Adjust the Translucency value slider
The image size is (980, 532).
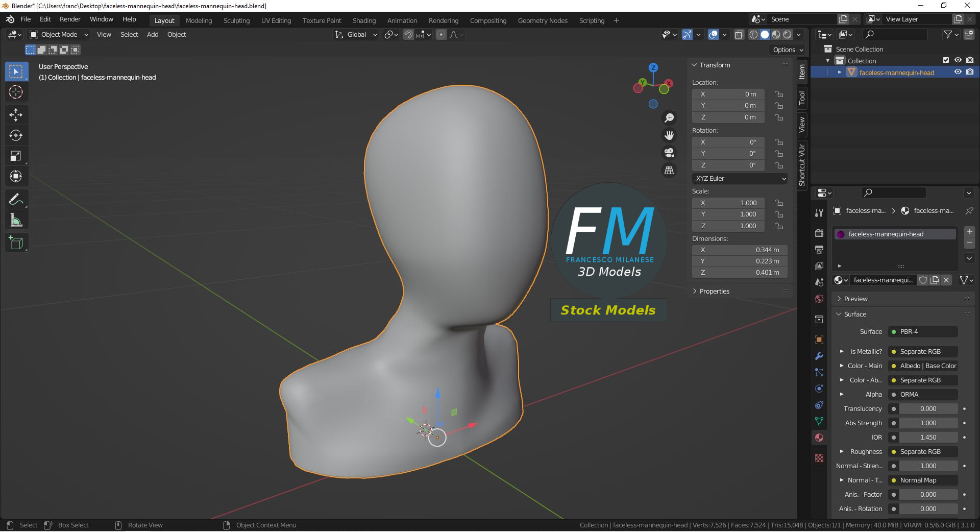(928, 409)
